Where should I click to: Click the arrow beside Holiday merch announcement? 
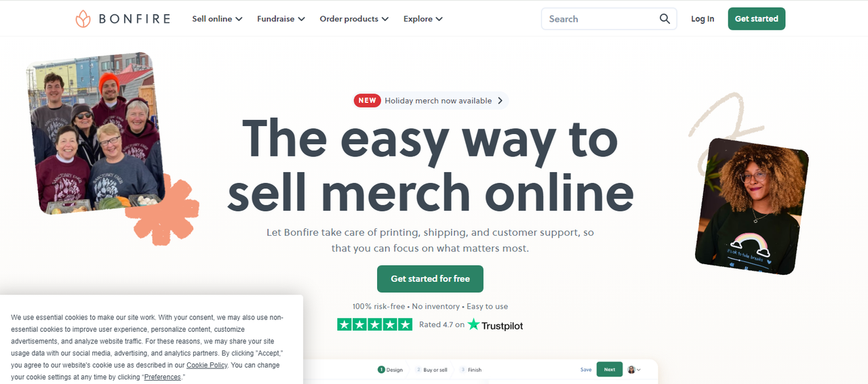tap(500, 100)
